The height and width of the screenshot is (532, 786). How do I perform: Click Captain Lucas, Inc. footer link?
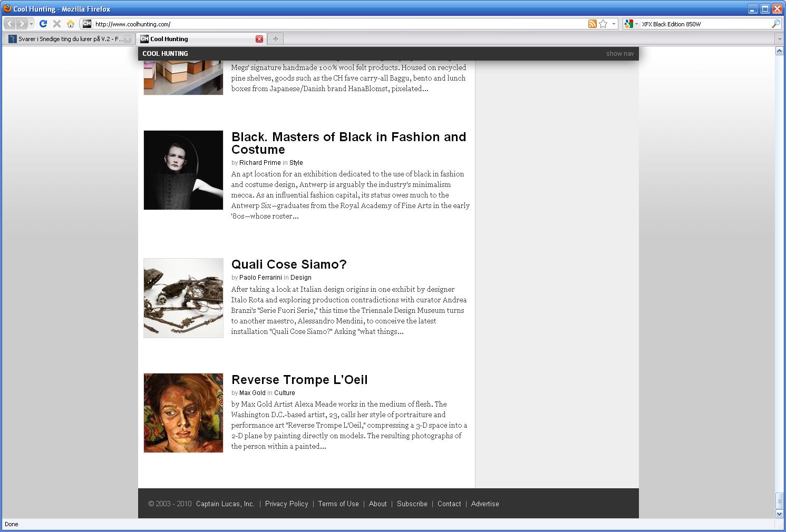point(225,504)
